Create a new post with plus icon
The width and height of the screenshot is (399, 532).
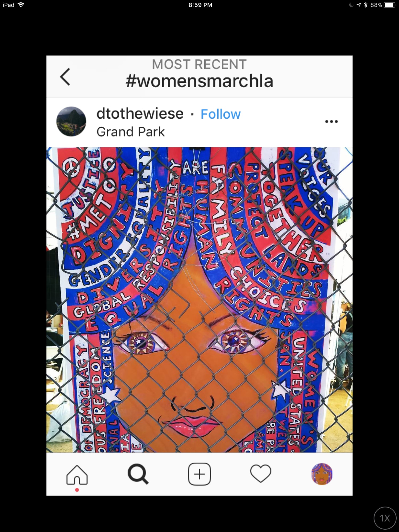pyautogui.click(x=199, y=474)
